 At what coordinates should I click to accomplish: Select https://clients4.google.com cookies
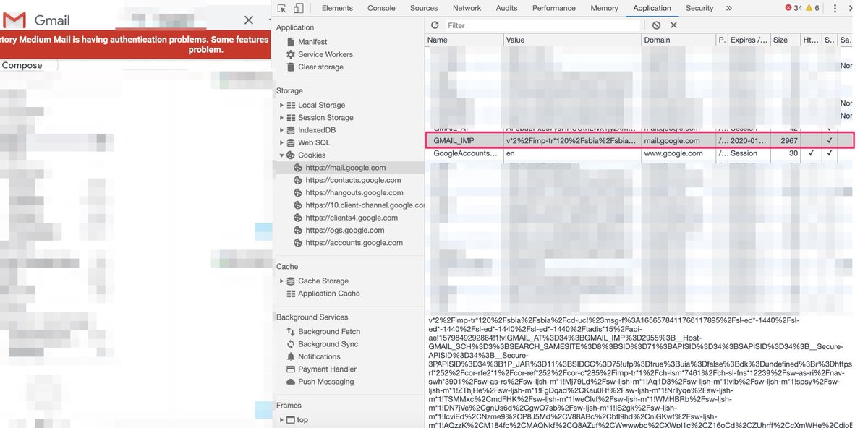pyautogui.click(x=352, y=218)
